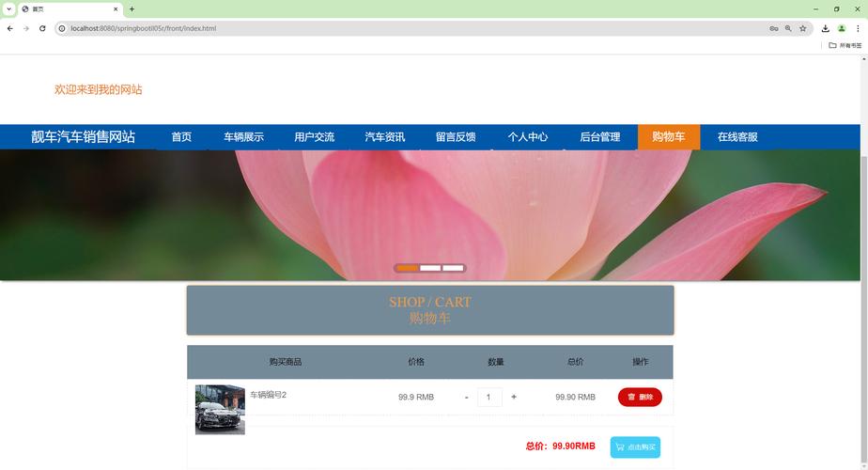Reload the current page
Viewport: 868px width, 470px height.
tap(42, 28)
